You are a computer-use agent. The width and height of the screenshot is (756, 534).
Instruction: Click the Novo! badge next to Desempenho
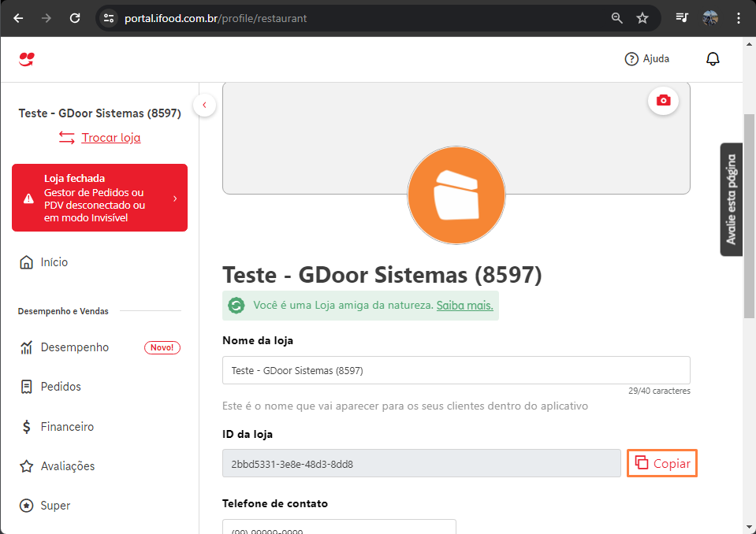pos(162,347)
